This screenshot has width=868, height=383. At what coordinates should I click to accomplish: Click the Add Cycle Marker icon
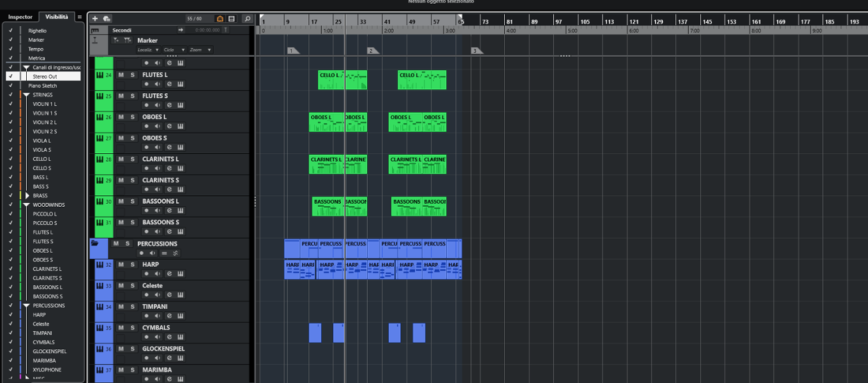pos(128,40)
